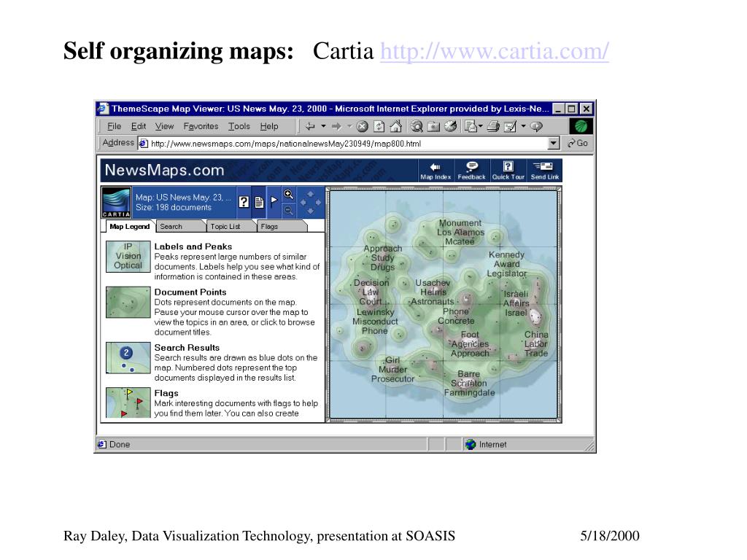Screen dimensions: 747x560
Task: Click the 'China Labor Trade' map label
Action: [x=536, y=344]
